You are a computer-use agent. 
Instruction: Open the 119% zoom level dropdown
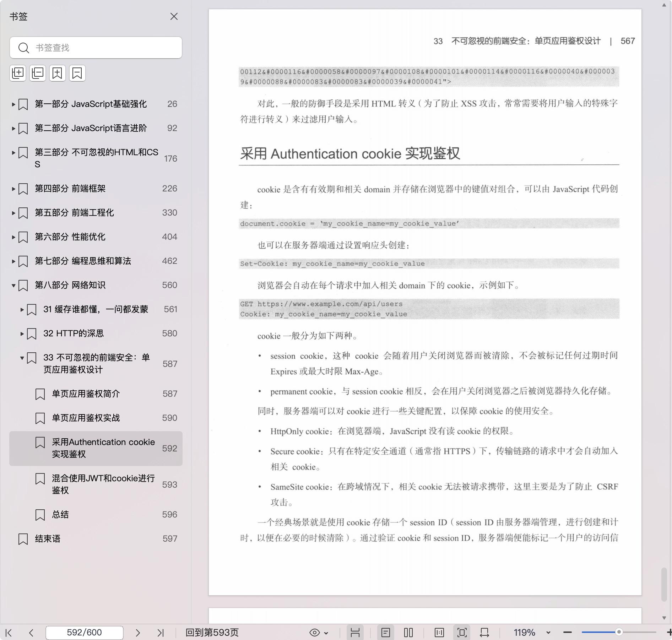(x=548, y=633)
